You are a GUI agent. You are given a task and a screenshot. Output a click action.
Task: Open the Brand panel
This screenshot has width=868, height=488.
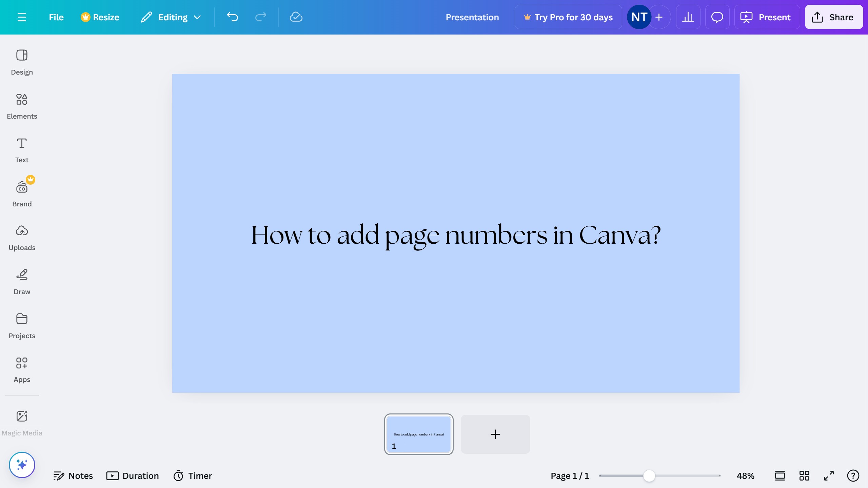tap(22, 193)
